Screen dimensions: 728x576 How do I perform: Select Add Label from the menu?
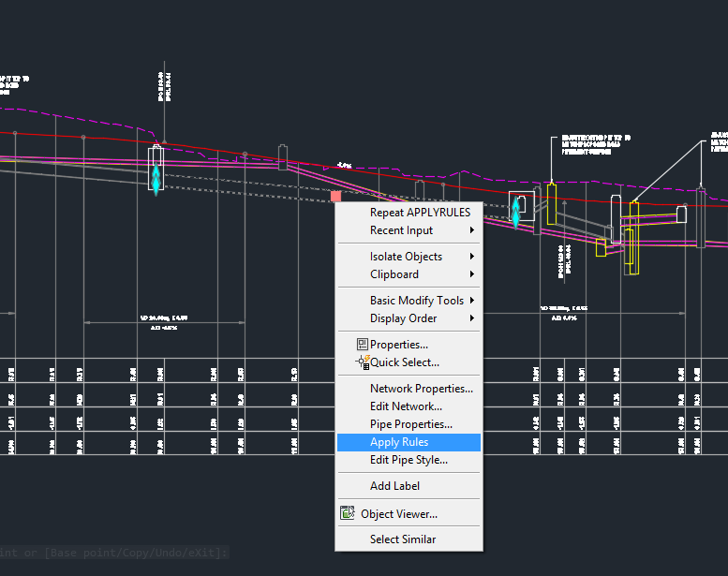[x=409, y=486]
